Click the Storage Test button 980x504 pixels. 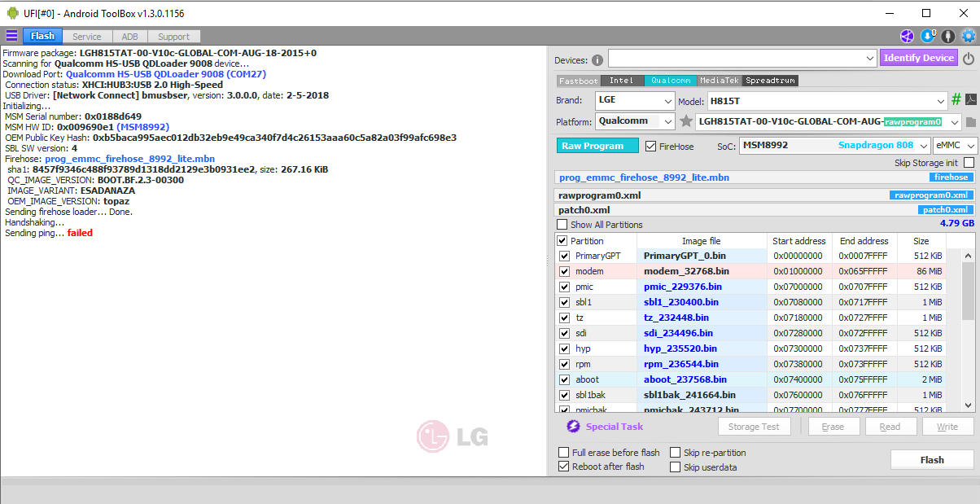754,427
